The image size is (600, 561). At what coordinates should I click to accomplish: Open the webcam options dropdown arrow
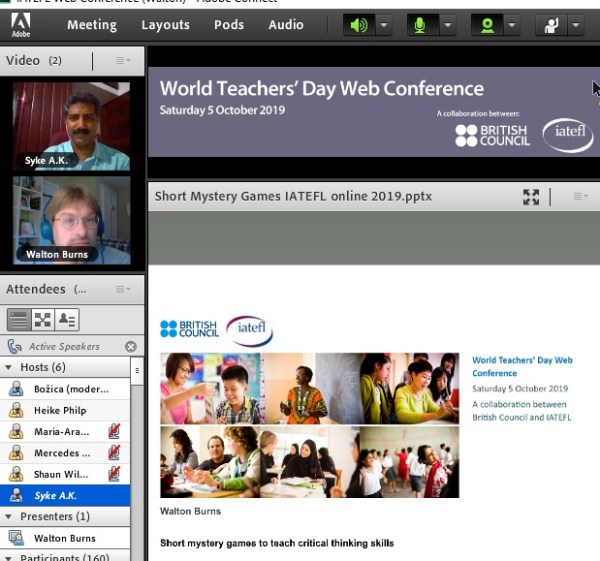click(x=512, y=25)
